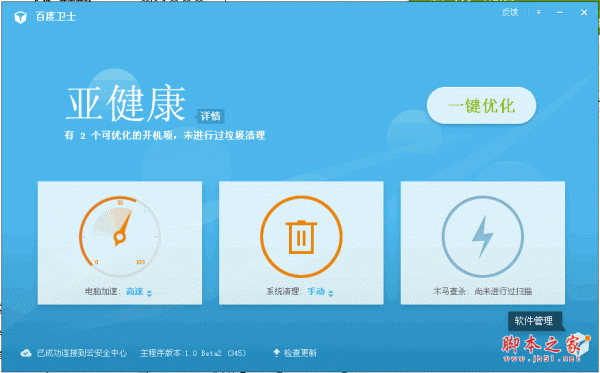The width and height of the screenshot is (600, 373).
Task: Click the upload arrow icon beside 检查更新
Action: [x=276, y=352]
